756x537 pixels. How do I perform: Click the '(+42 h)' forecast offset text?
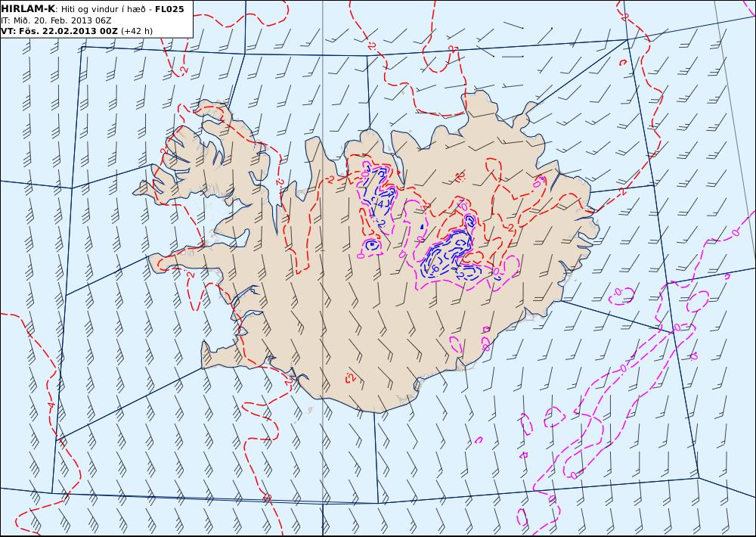point(137,31)
